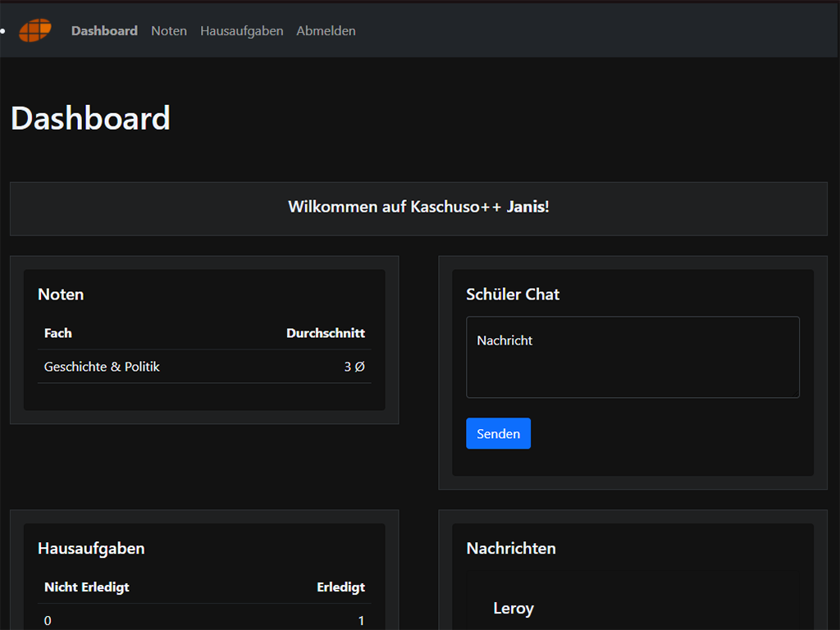Click the large Dashboard page heading
This screenshot has height=630, width=840.
[90, 118]
